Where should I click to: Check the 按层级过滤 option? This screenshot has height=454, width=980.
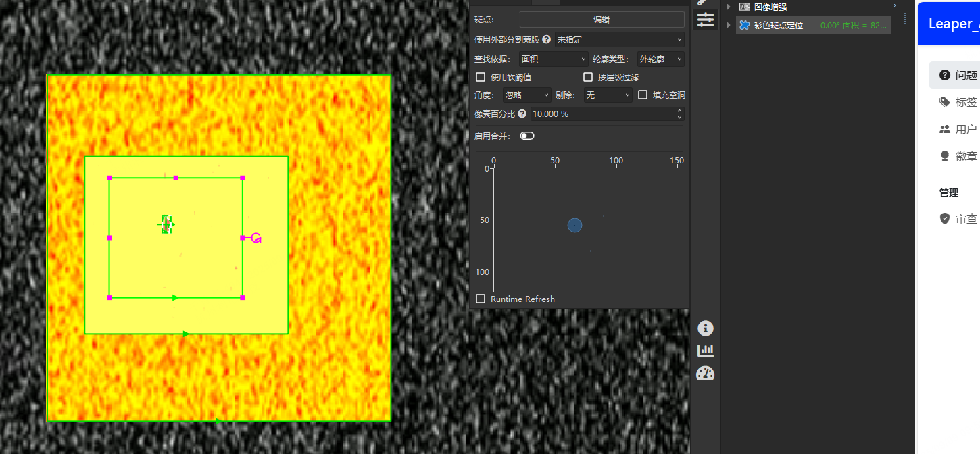(588, 77)
